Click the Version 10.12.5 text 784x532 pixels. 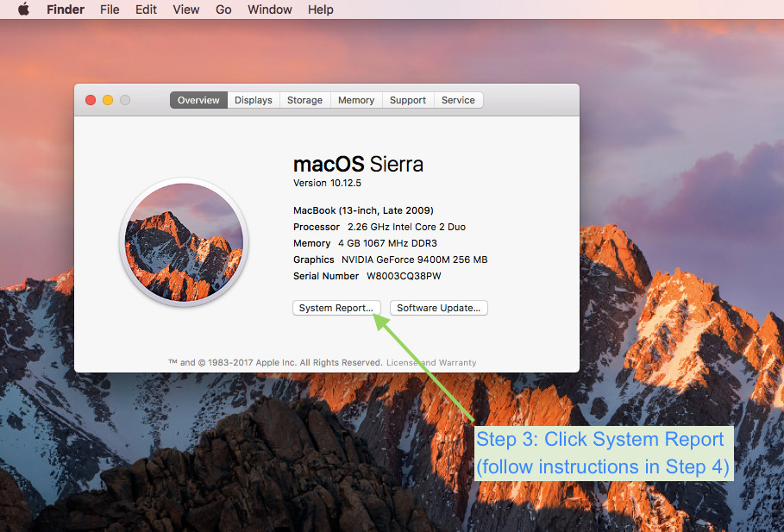point(327,183)
